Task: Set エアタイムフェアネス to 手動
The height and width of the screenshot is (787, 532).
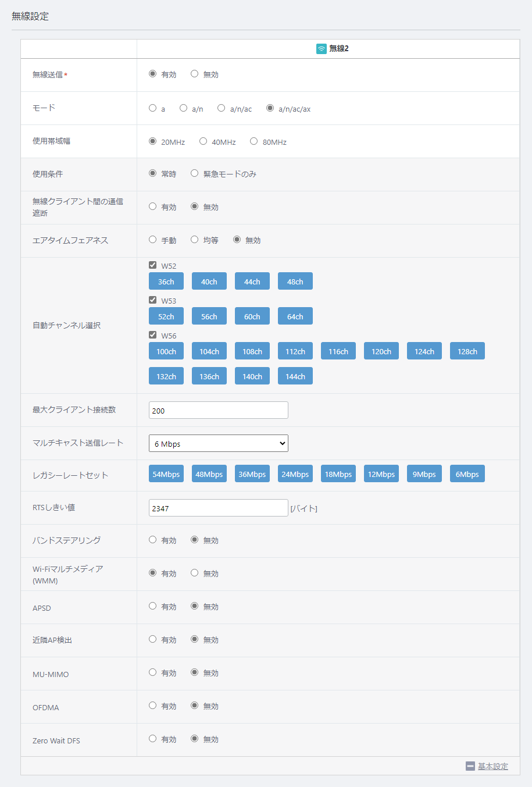Action: (152, 240)
